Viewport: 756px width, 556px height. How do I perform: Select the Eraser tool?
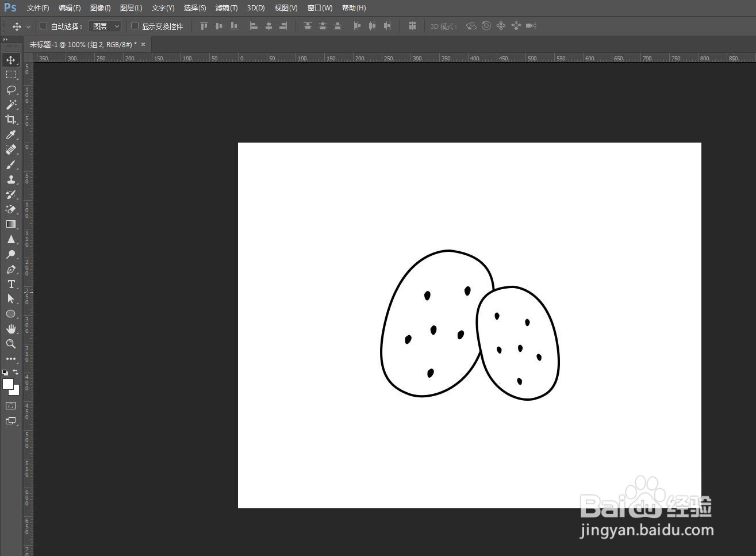pos(11,209)
